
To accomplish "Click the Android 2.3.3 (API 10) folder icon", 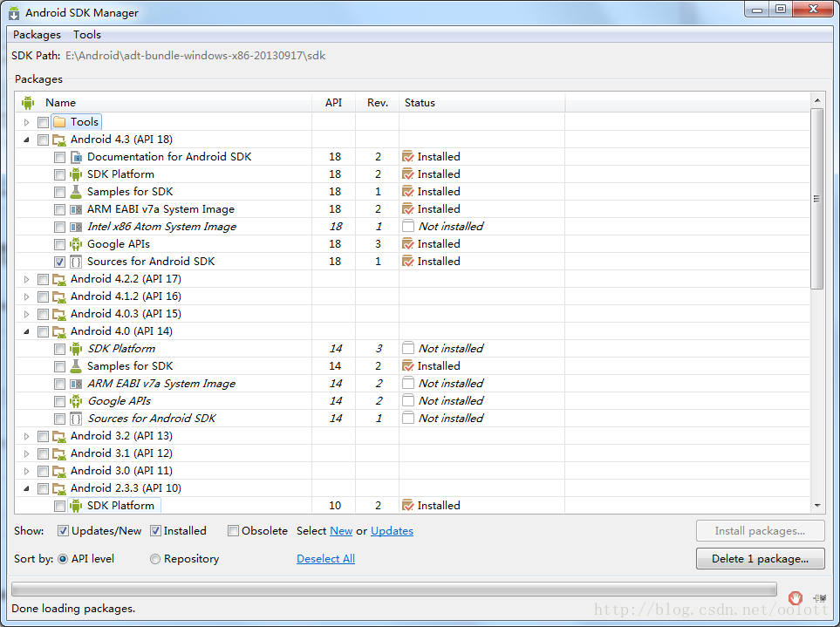I will (x=59, y=488).
